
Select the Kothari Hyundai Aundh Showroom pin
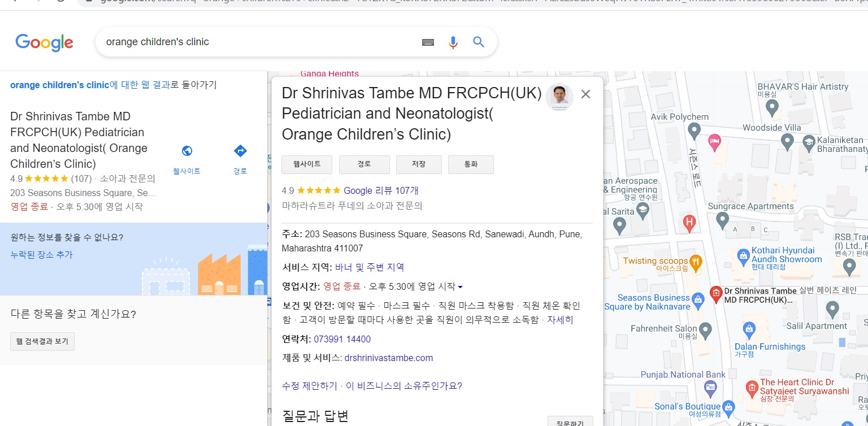point(744,257)
